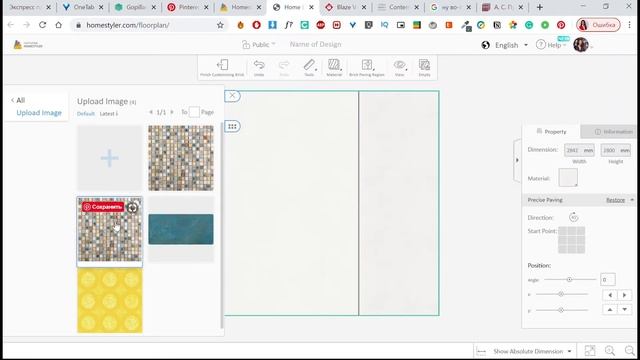Select the brown mosaic tile thumbnail
The height and width of the screenshot is (360, 640).
pyautogui.click(x=181, y=158)
